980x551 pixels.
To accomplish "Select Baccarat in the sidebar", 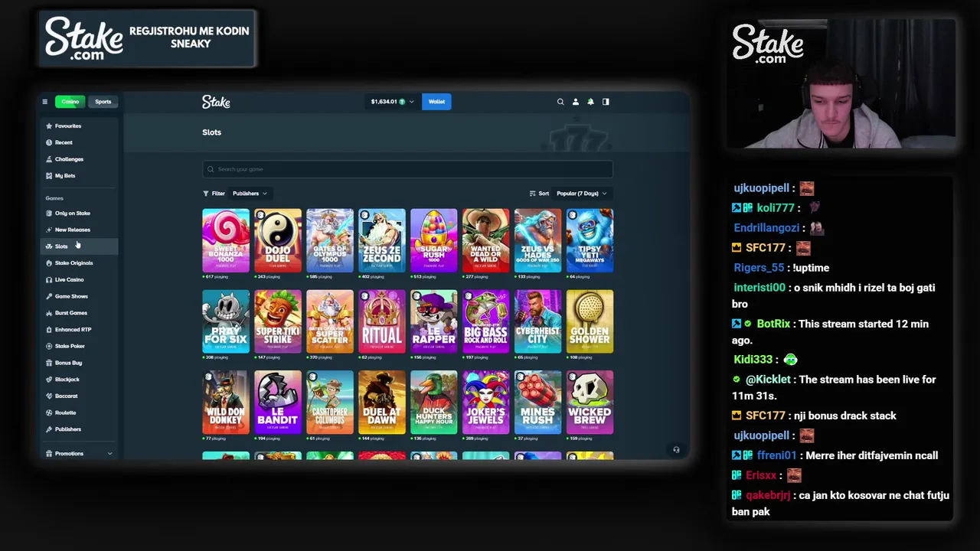I will click(79, 396).
